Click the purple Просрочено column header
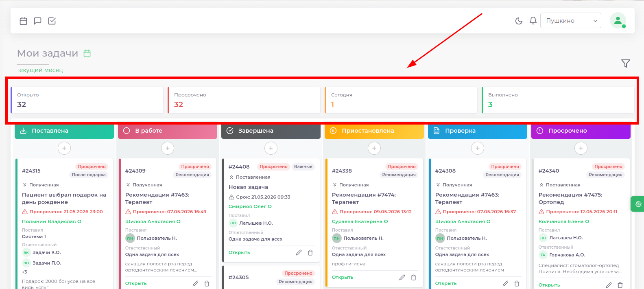The width and height of the screenshot is (644, 289). click(x=581, y=131)
